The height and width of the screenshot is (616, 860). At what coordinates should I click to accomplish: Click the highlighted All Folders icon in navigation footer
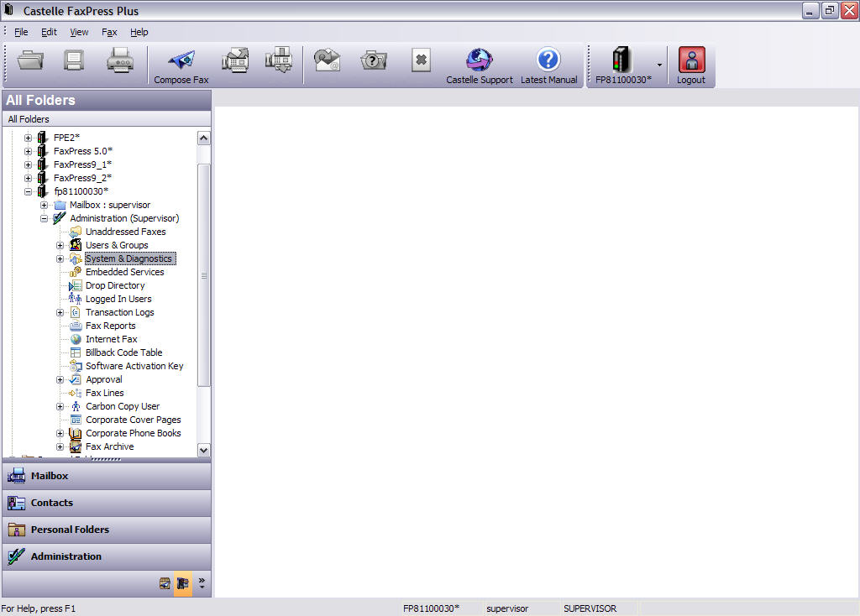point(182,583)
